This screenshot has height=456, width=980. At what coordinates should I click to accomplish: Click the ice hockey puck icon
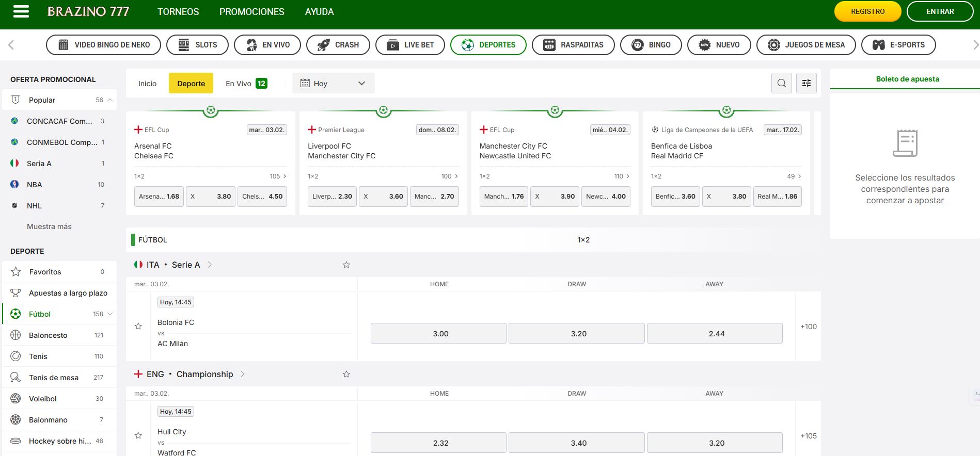[15, 441]
